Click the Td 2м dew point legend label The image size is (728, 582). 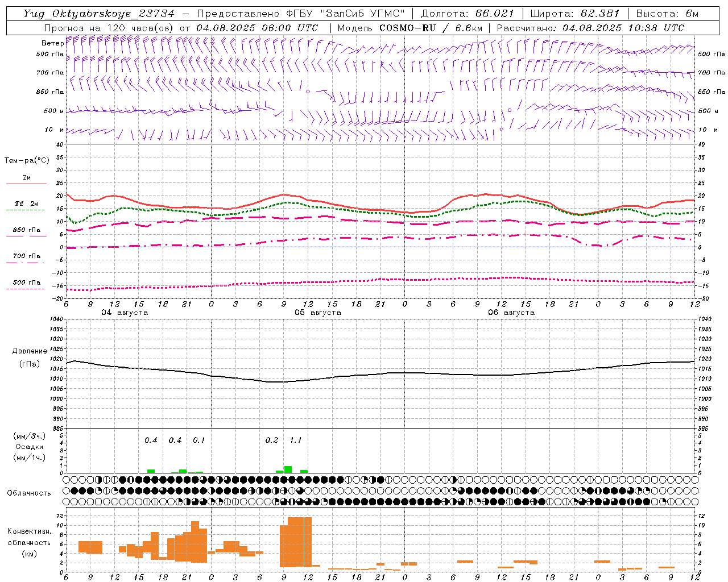tap(27, 203)
